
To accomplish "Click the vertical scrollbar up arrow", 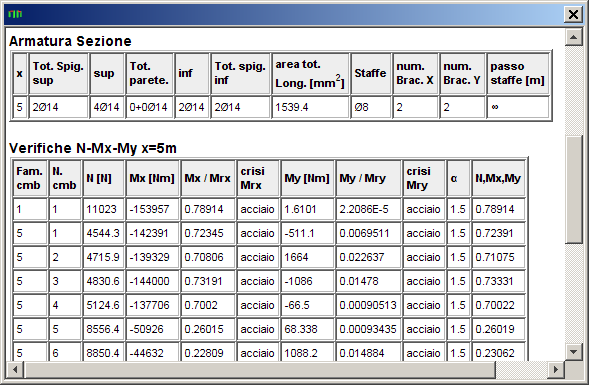I will (x=573, y=37).
